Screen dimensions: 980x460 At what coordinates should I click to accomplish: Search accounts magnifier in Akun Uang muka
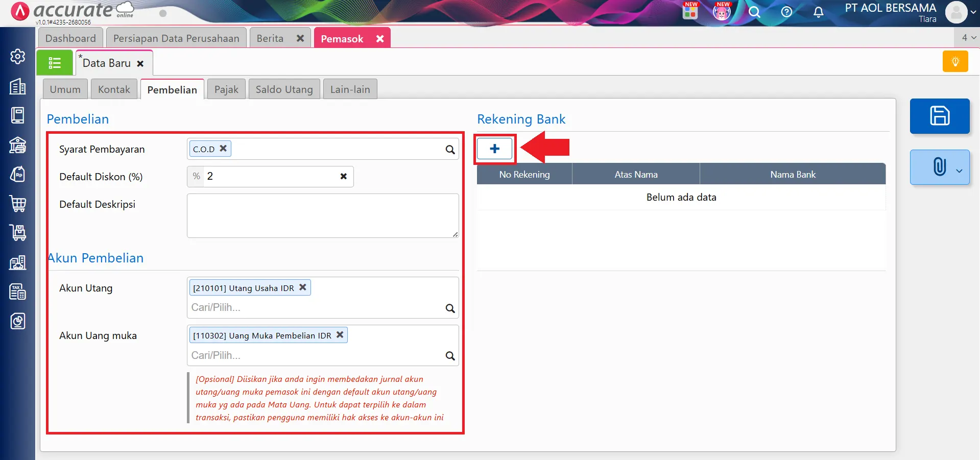pyautogui.click(x=450, y=356)
